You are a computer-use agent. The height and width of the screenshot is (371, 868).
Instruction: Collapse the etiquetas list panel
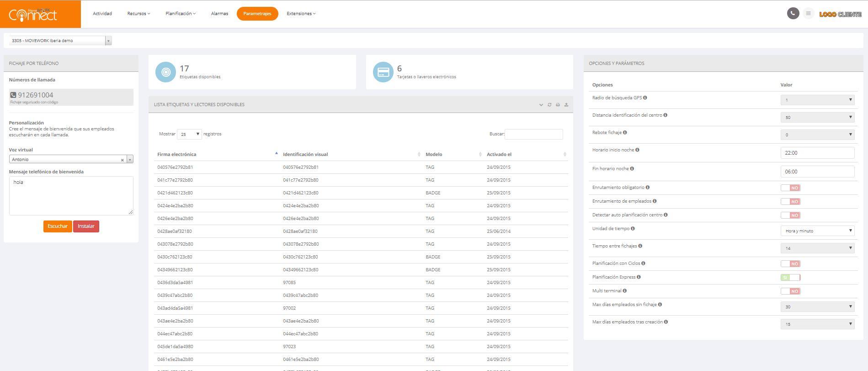click(541, 105)
